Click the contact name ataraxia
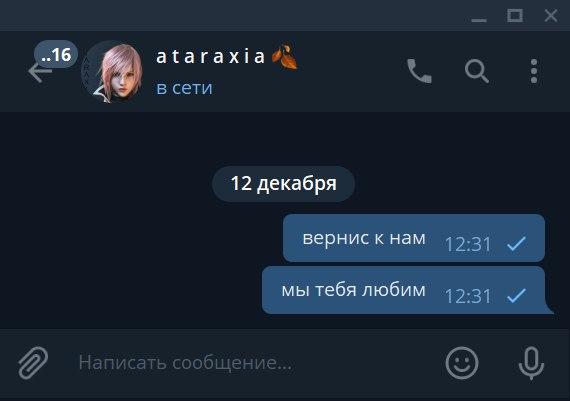 pyautogui.click(x=210, y=57)
